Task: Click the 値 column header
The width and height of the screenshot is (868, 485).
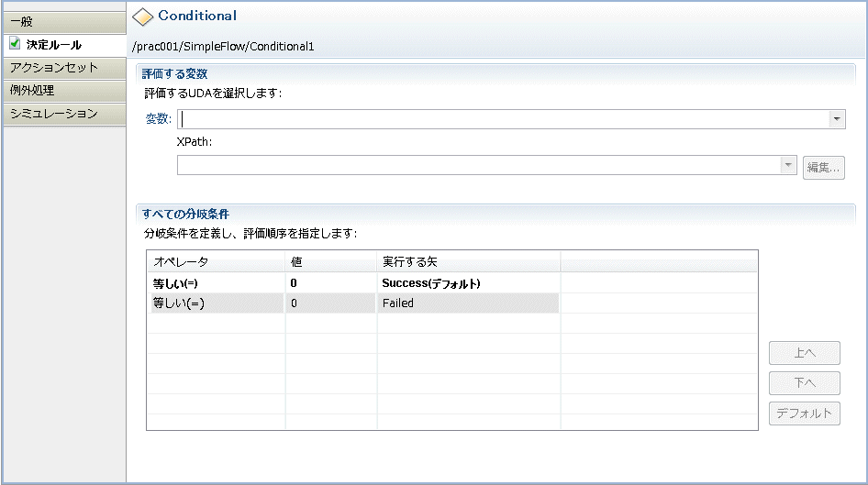Action: click(331, 261)
